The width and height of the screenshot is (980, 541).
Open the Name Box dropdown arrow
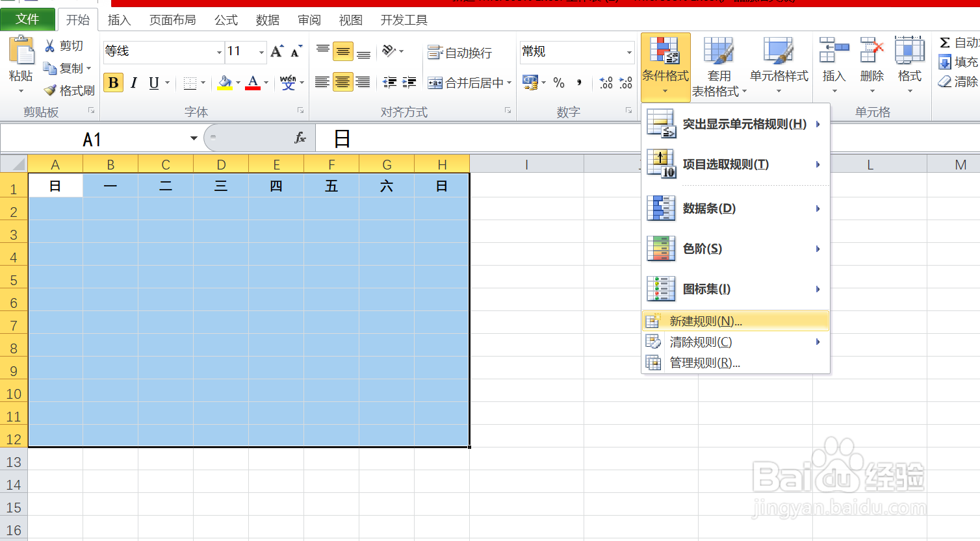click(x=194, y=138)
